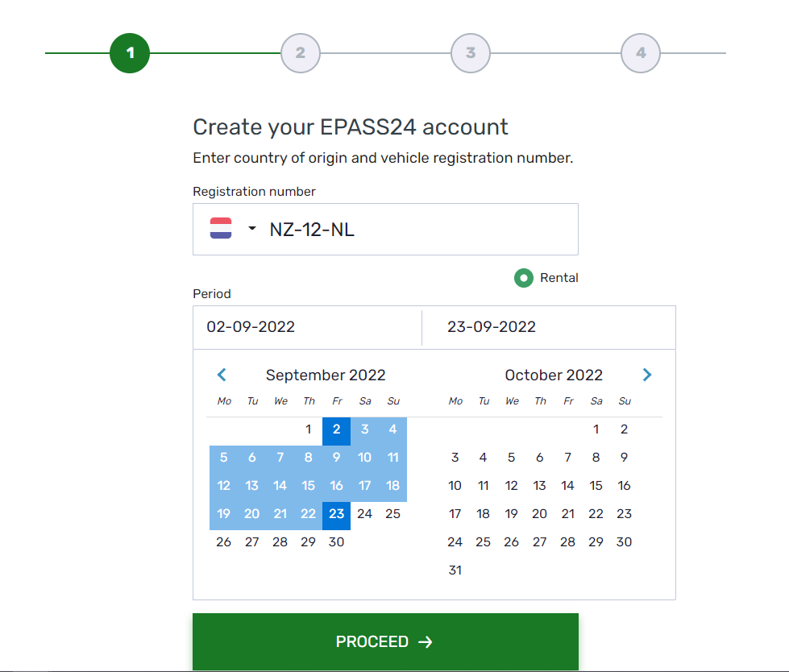
Task: Jump to step 4 circle
Action: tap(641, 53)
